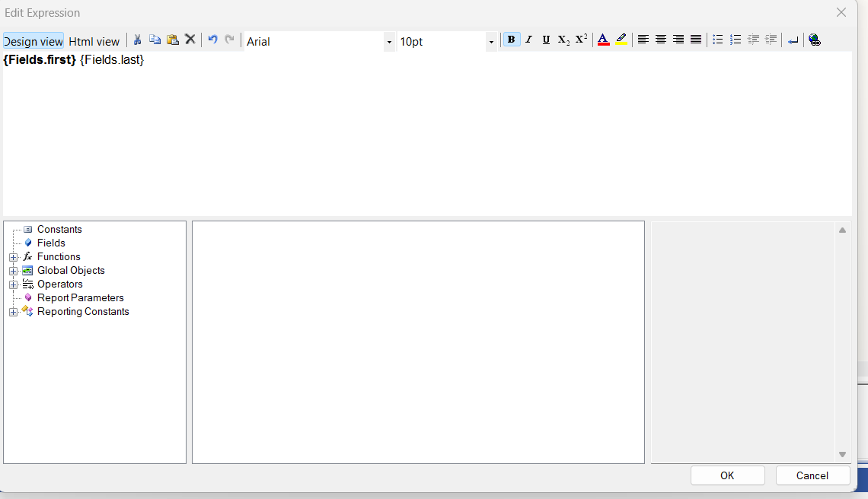Open the Arial font family dropdown
Image resolution: width=868 pixels, height=499 pixels.
[x=389, y=42]
